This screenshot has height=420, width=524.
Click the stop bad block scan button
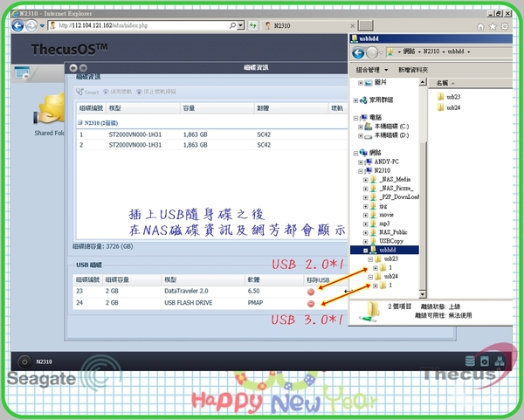point(156,92)
